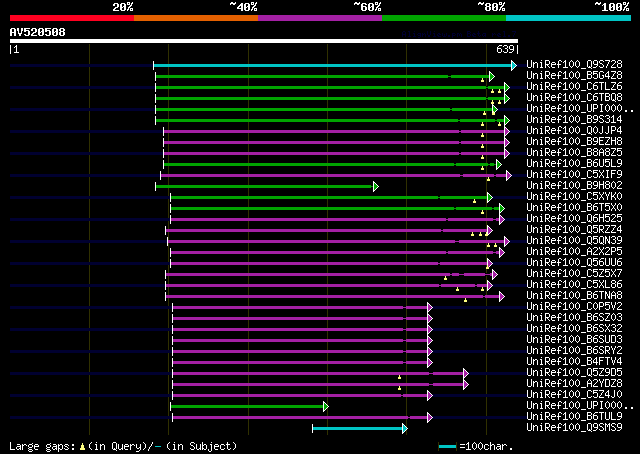
Task: Click the cyan alignment bar for Q9S728
Action: tap(333, 65)
